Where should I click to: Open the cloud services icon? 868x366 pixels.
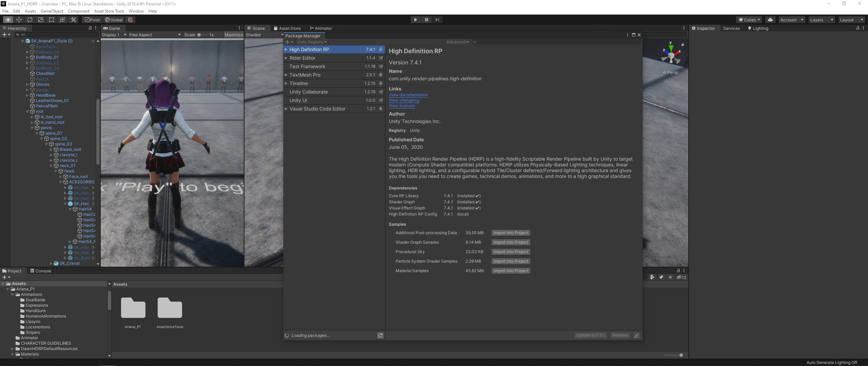tap(770, 20)
